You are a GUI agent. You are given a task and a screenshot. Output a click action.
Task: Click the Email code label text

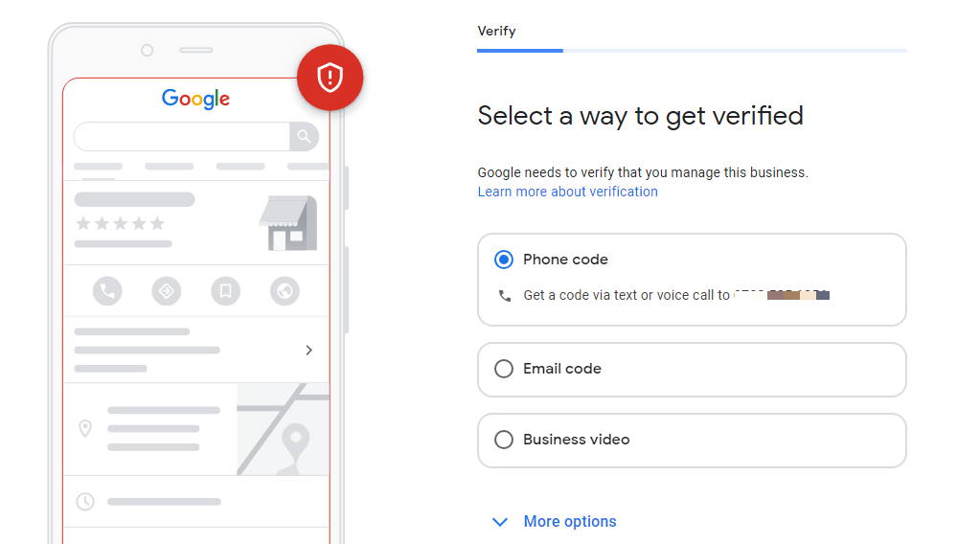click(x=562, y=369)
